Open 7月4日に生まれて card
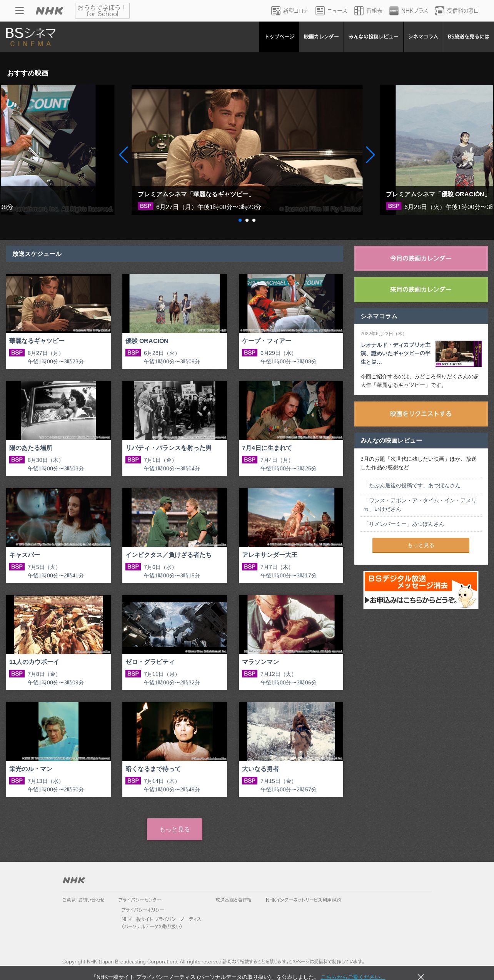494x980 pixels. [x=291, y=428]
